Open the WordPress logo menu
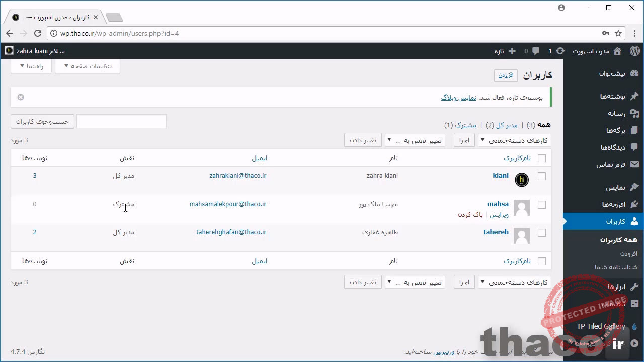Screen dimensions: 644x362 click(x=634, y=51)
